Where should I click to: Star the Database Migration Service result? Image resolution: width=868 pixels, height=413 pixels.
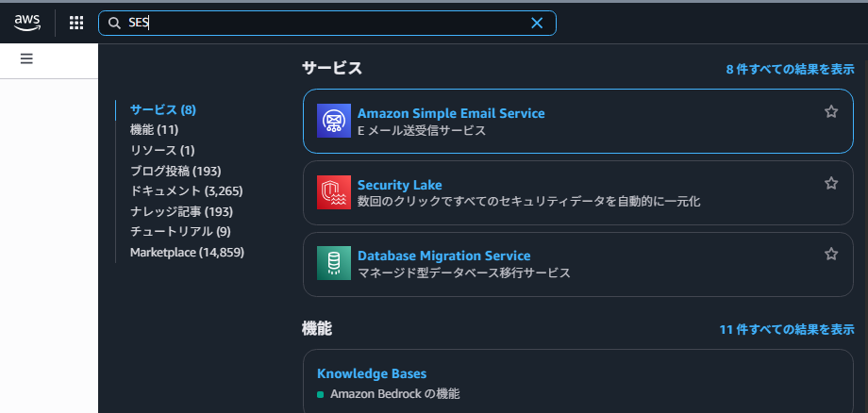point(831,255)
